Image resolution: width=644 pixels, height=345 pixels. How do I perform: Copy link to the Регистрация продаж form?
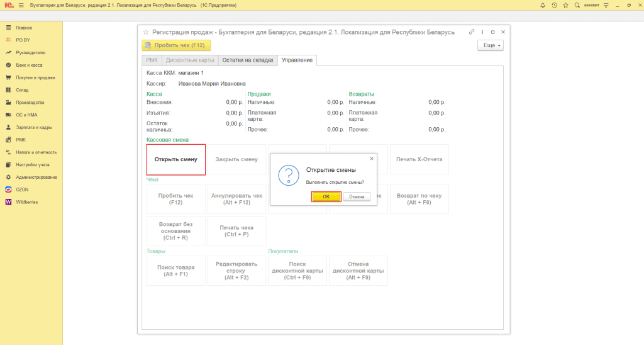[x=472, y=32]
